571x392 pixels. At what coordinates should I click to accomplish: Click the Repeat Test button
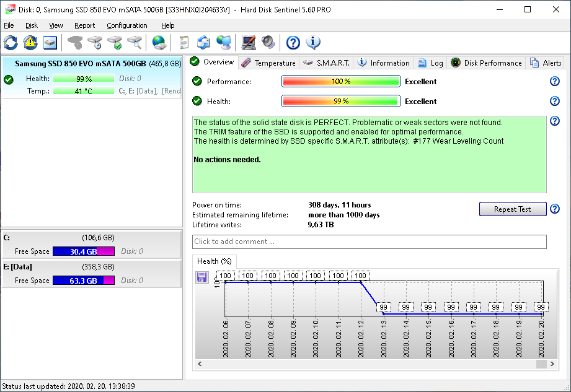pos(512,209)
